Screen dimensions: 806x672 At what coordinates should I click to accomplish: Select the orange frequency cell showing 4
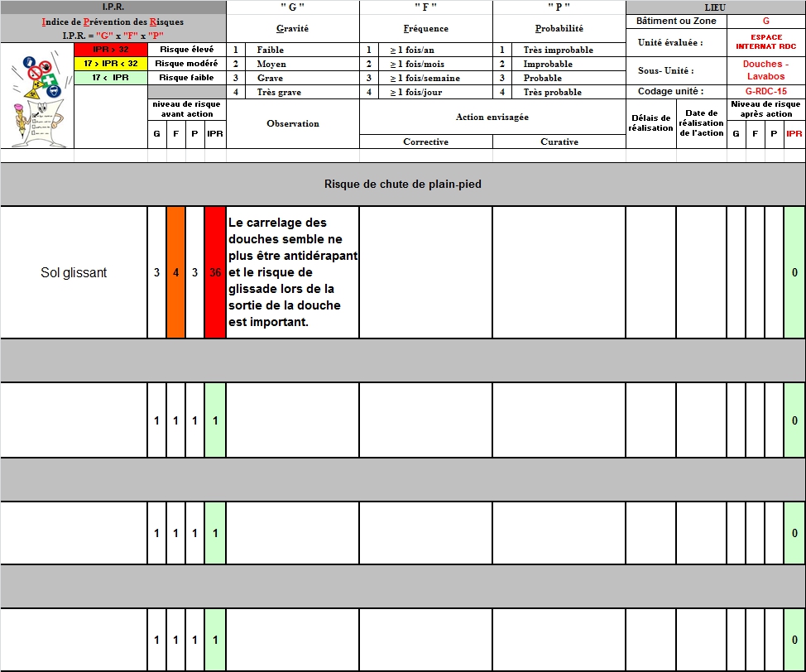[x=175, y=272]
